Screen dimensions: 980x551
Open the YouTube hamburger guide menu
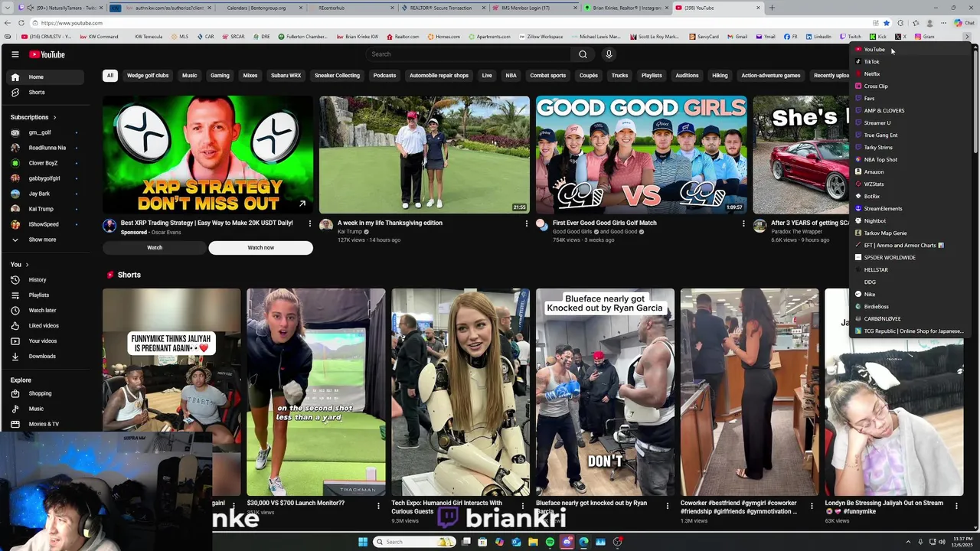(x=15, y=54)
